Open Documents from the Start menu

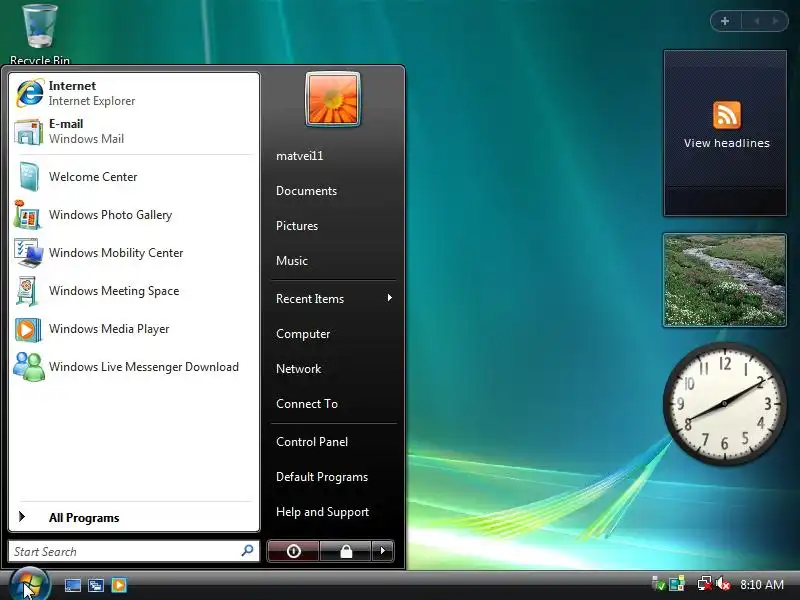click(333, 191)
